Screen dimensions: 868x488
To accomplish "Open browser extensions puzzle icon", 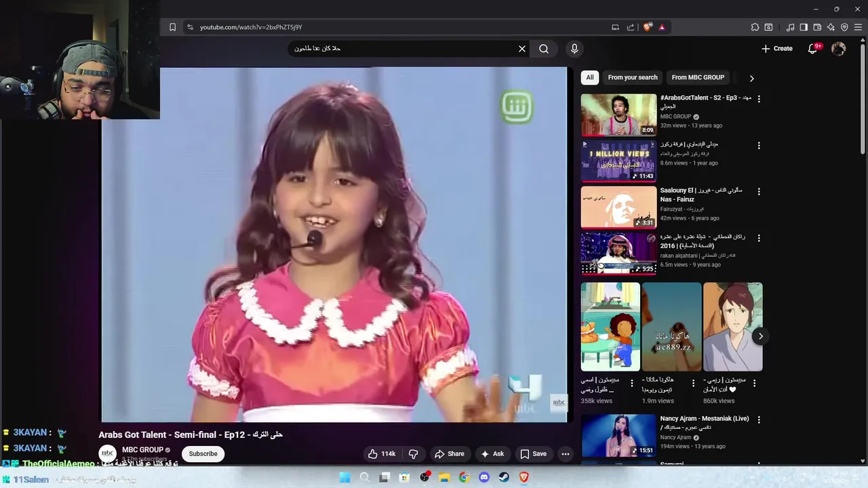I will click(755, 27).
